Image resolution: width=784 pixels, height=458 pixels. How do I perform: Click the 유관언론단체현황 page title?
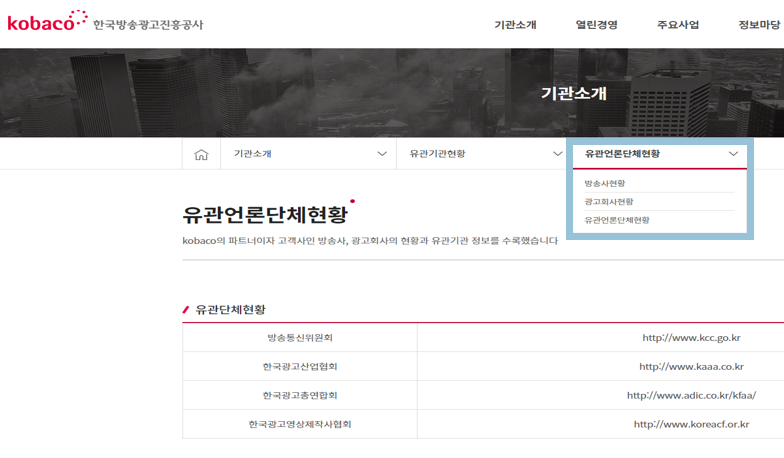click(265, 215)
